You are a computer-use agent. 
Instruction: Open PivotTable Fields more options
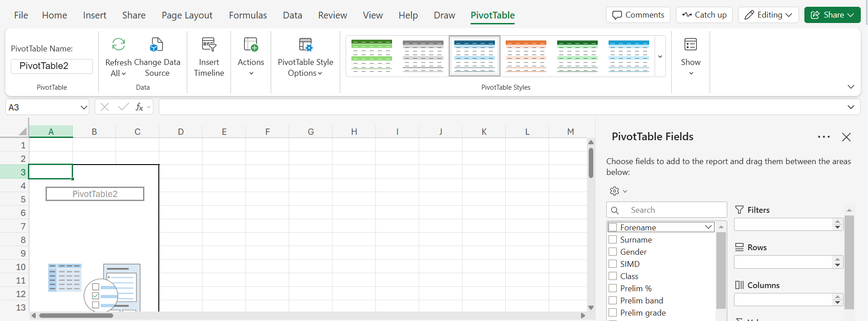[x=824, y=137]
